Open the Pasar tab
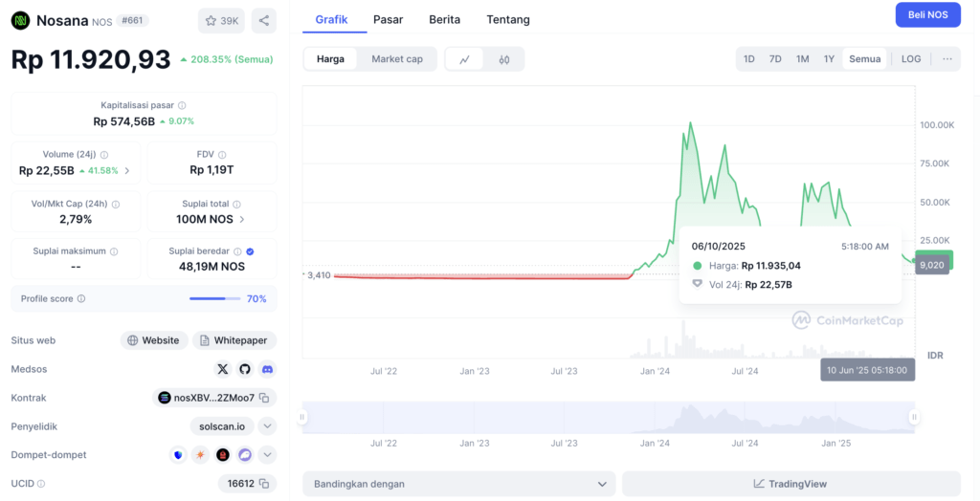 click(x=389, y=19)
